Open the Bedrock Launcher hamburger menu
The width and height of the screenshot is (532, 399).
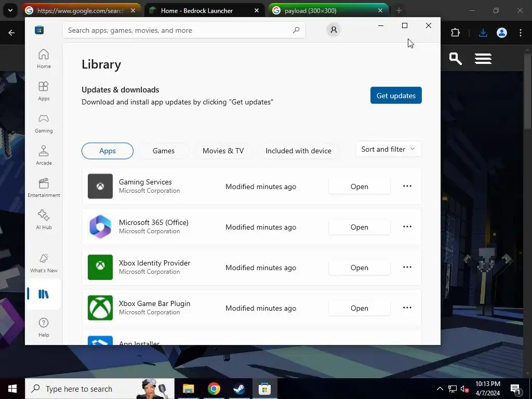tap(483, 59)
